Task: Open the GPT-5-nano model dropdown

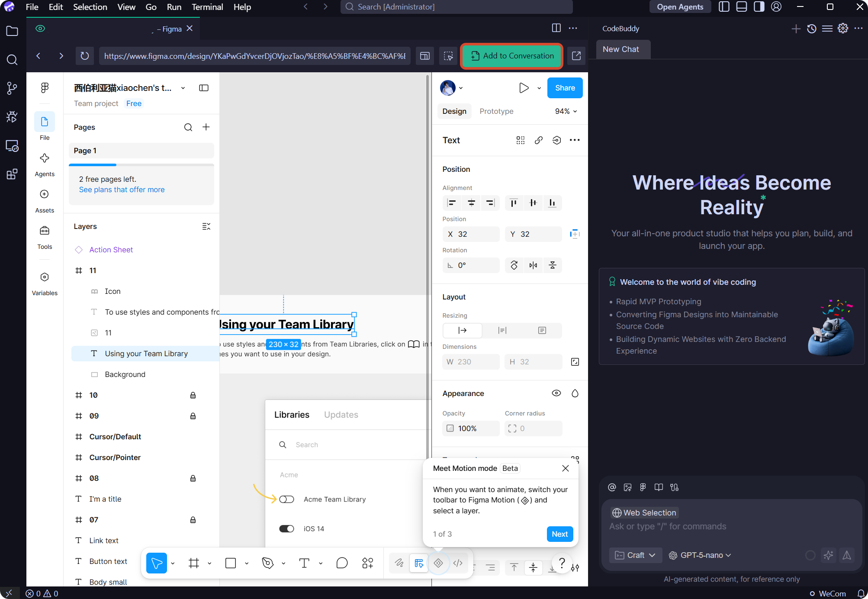Action: click(x=700, y=555)
